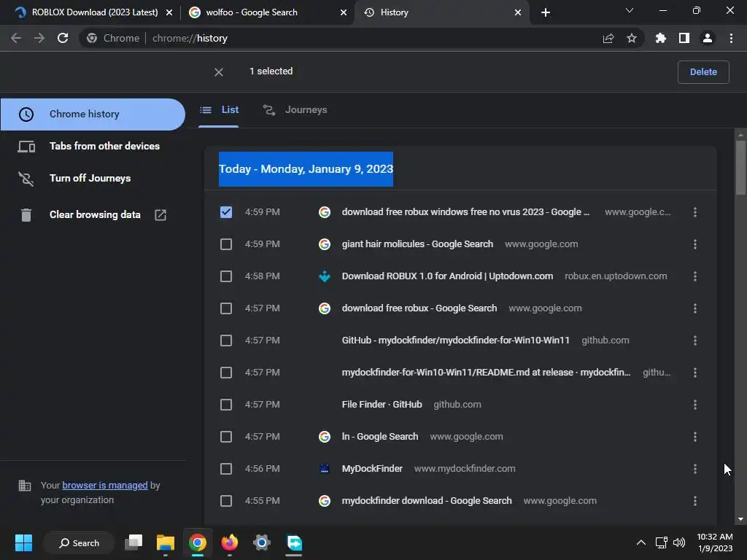Click Google favicon of giant hair molicules entry
747x560 pixels.
[x=325, y=244]
